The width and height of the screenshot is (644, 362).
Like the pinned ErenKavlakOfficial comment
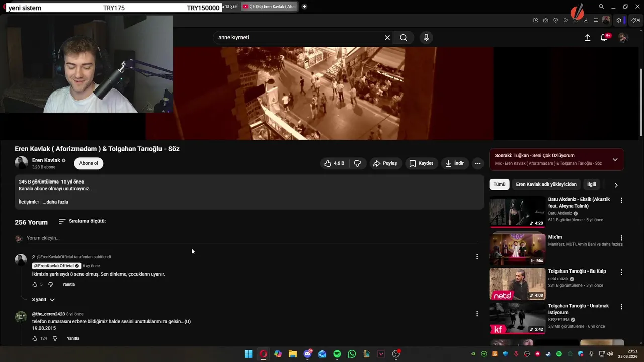pos(35,284)
